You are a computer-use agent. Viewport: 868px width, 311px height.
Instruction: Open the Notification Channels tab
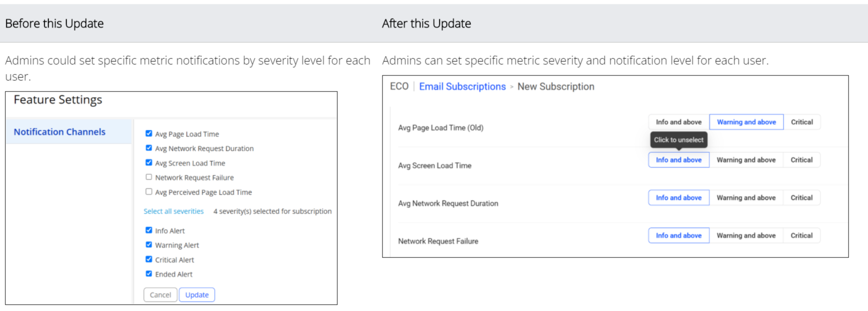pyautogui.click(x=59, y=132)
